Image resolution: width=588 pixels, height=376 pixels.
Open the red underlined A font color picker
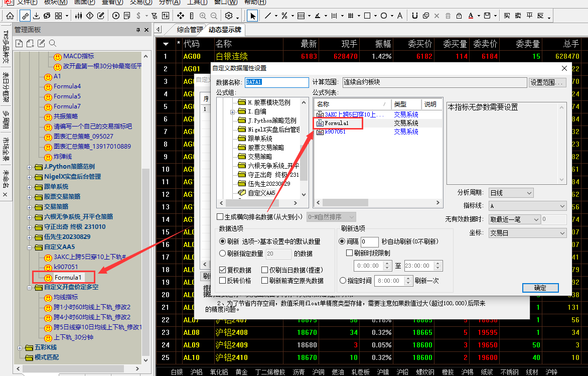[x=471, y=16]
